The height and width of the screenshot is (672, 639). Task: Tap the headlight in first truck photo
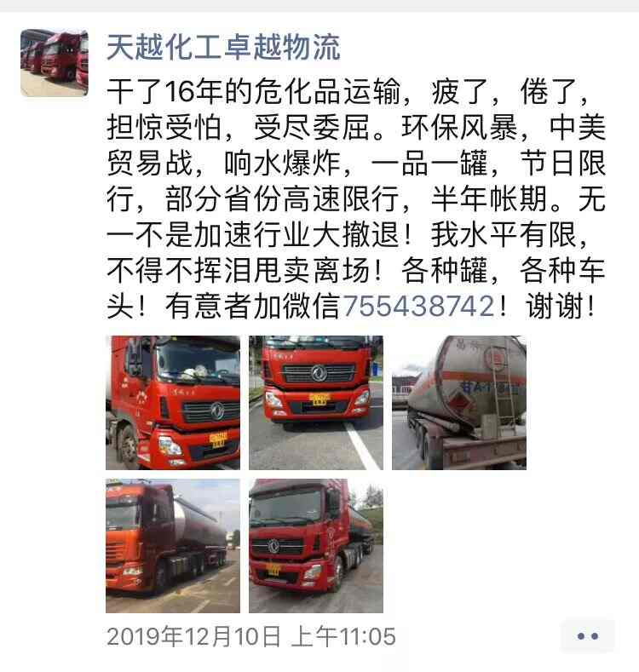pos(170,445)
